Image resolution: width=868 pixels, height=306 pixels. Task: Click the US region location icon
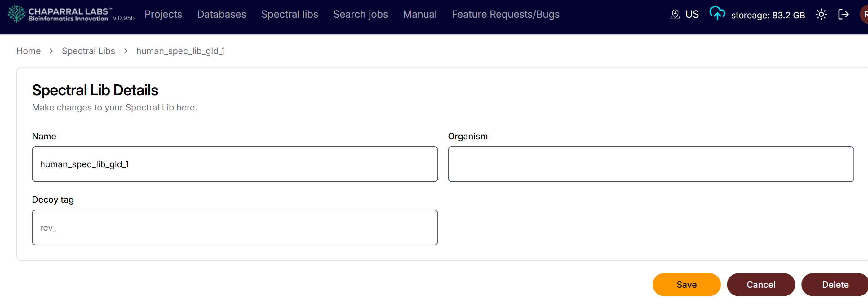675,15
